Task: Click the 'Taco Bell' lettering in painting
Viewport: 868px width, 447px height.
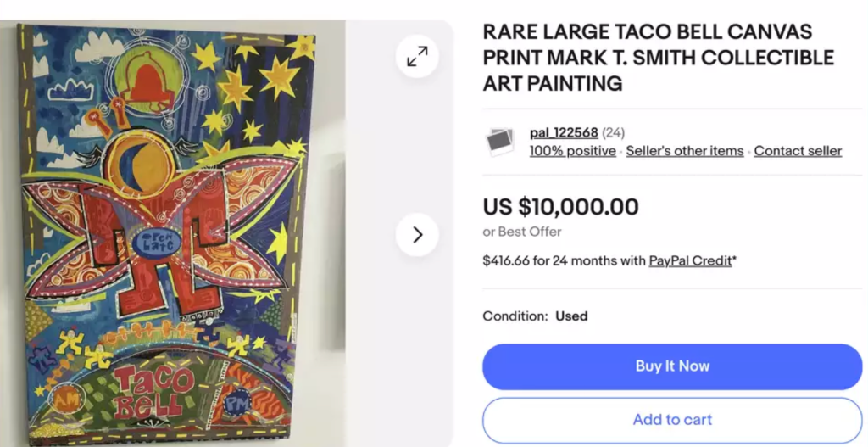Action: [150, 391]
